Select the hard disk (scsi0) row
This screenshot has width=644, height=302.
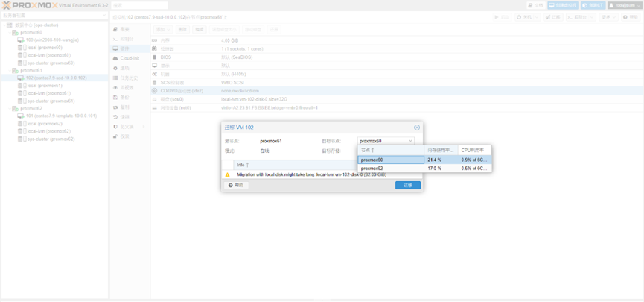tap(397, 99)
